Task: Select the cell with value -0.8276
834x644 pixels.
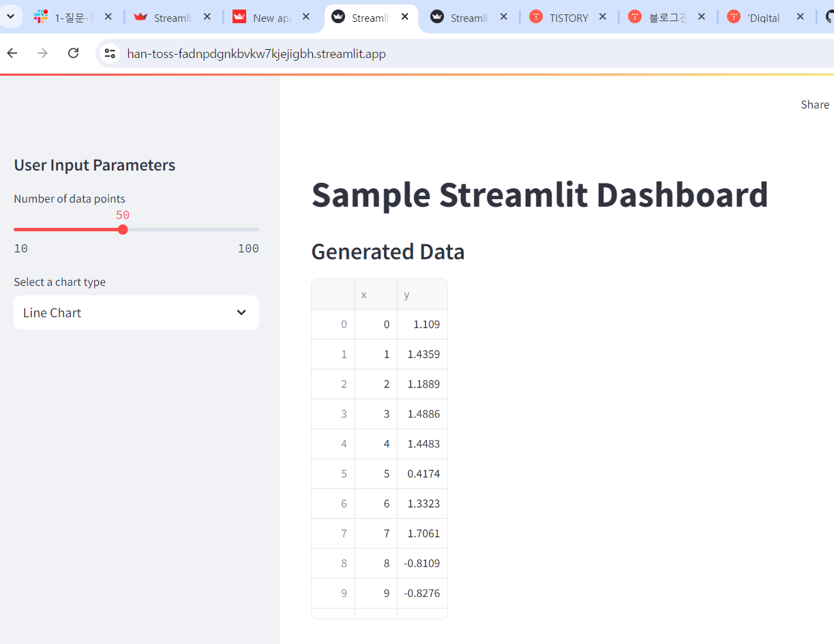Action: coord(422,594)
